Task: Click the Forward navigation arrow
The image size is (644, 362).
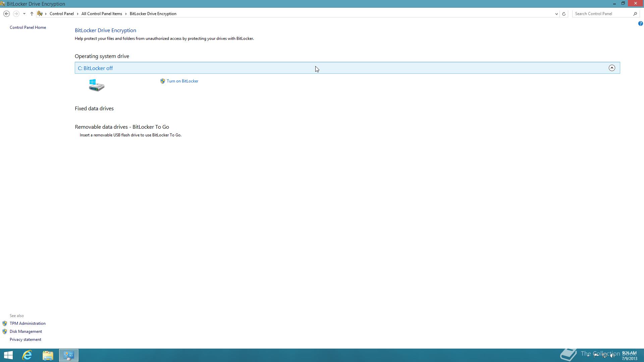Action: 16,14
